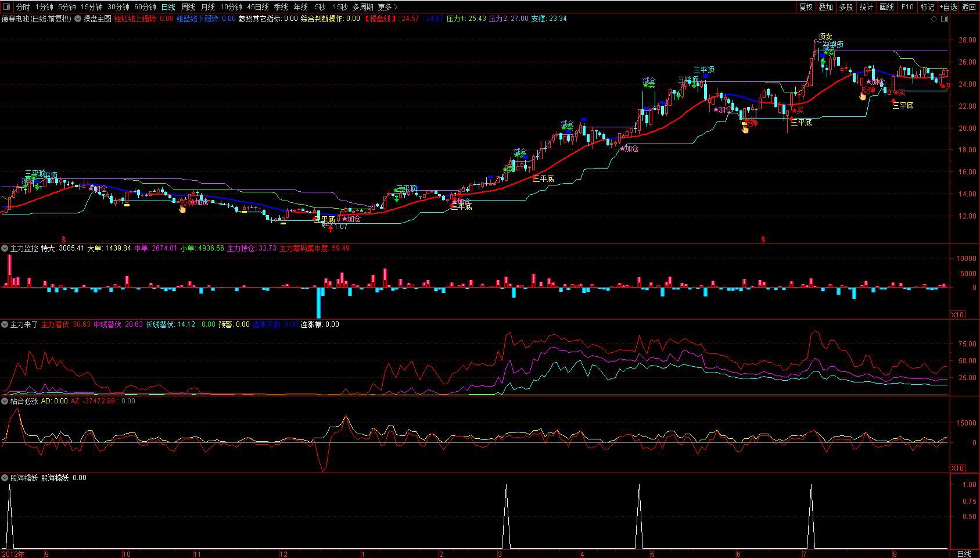Expand the 主力来了 indicator menu
This screenshot has height=558, width=980.
point(5,324)
